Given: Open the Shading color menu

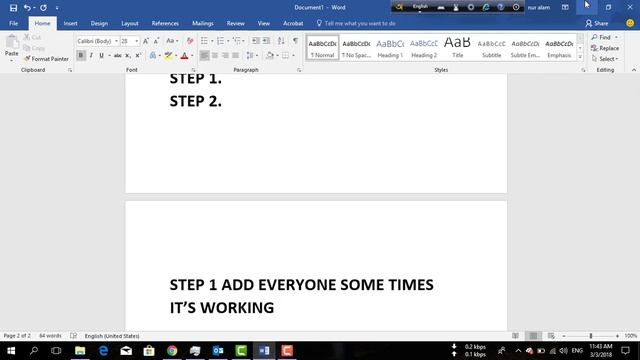Looking at the screenshot, I should (277, 56).
